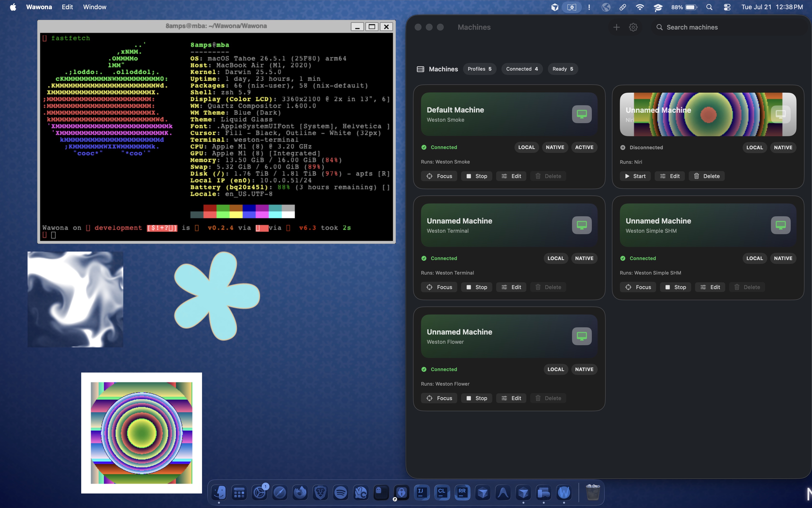Viewport: 812px width, 508px height.
Task: Click the Niri machine thumbnail banner
Action: (708, 114)
